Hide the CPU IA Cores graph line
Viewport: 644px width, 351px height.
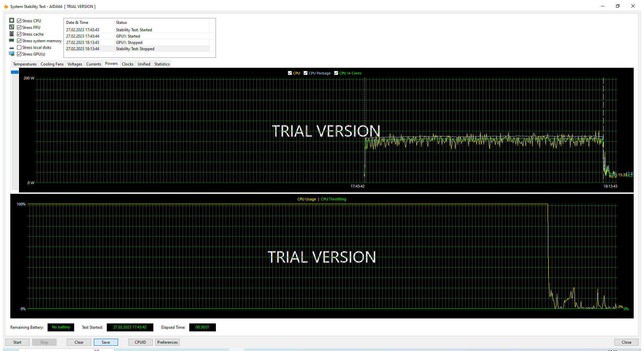pos(336,73)
